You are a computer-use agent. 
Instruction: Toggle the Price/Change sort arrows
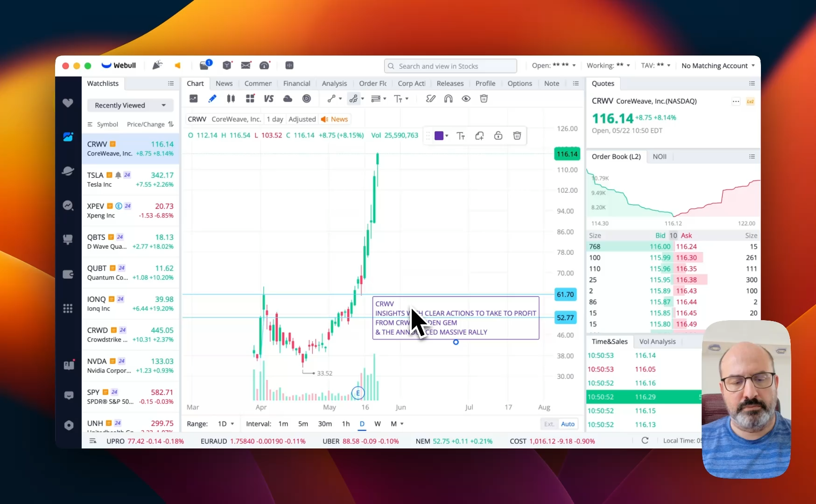(171, 124)
